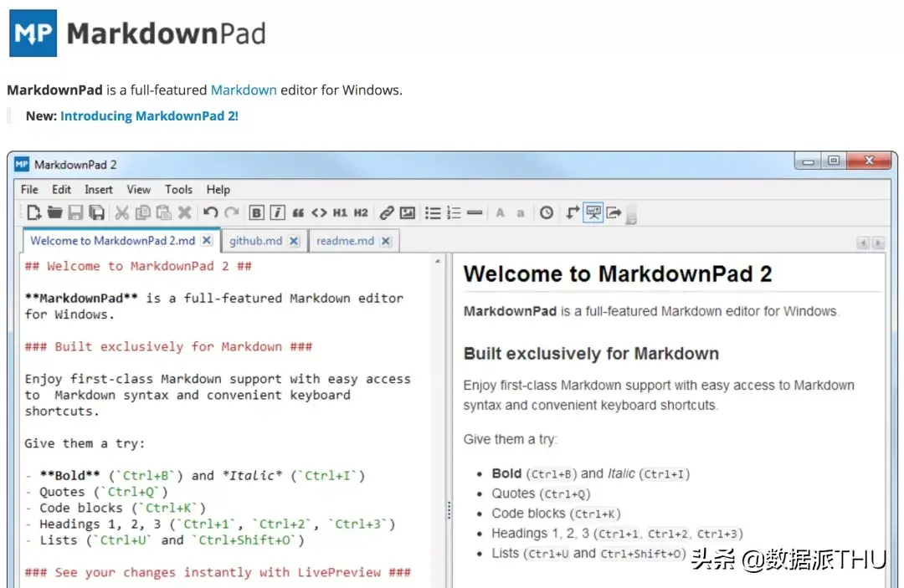
Task: Click the 'Code blocks (Ctrl+K)' preview bullet
Action: [x=556, y=514]
